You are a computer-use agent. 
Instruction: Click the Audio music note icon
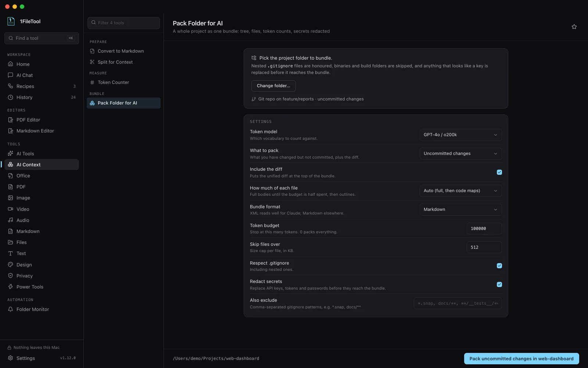click(x=11, y=220)
